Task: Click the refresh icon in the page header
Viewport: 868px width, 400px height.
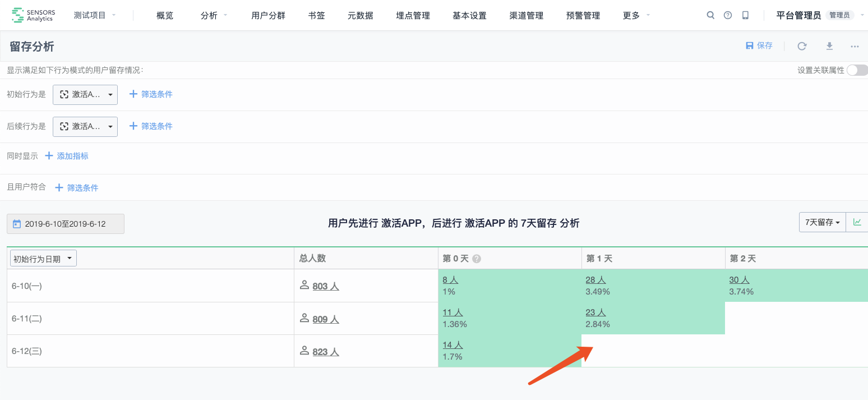Action: point(802,46)
